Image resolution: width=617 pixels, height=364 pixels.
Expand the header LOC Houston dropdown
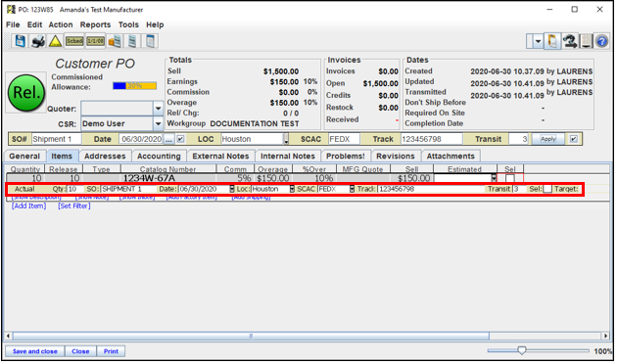[286, 139]
